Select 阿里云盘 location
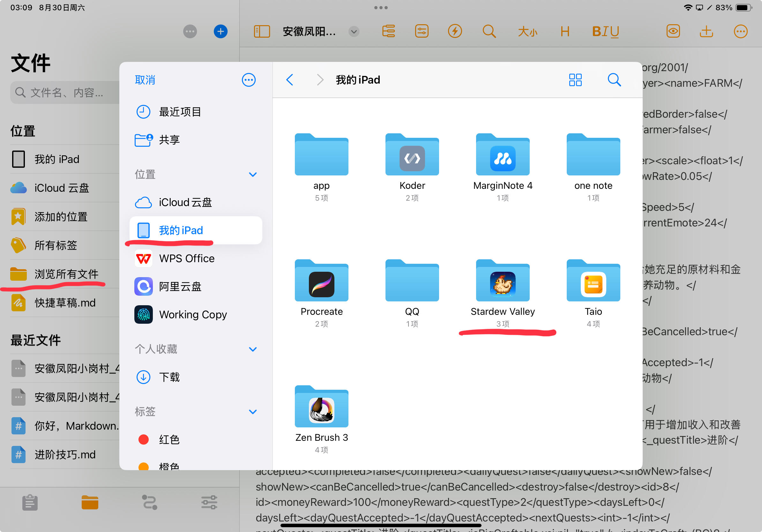The image size is (762, 532). [x=196, y=286]
